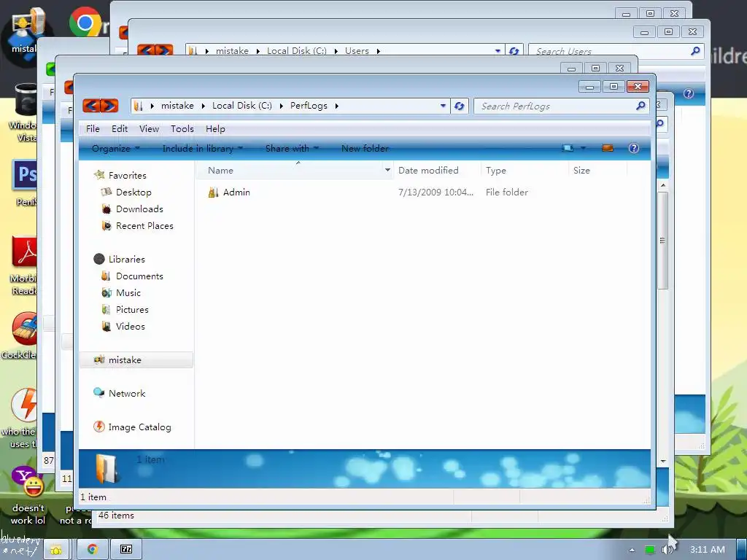Show hidden system tray icons
The image size is (747, 560).
pos(632,550)
